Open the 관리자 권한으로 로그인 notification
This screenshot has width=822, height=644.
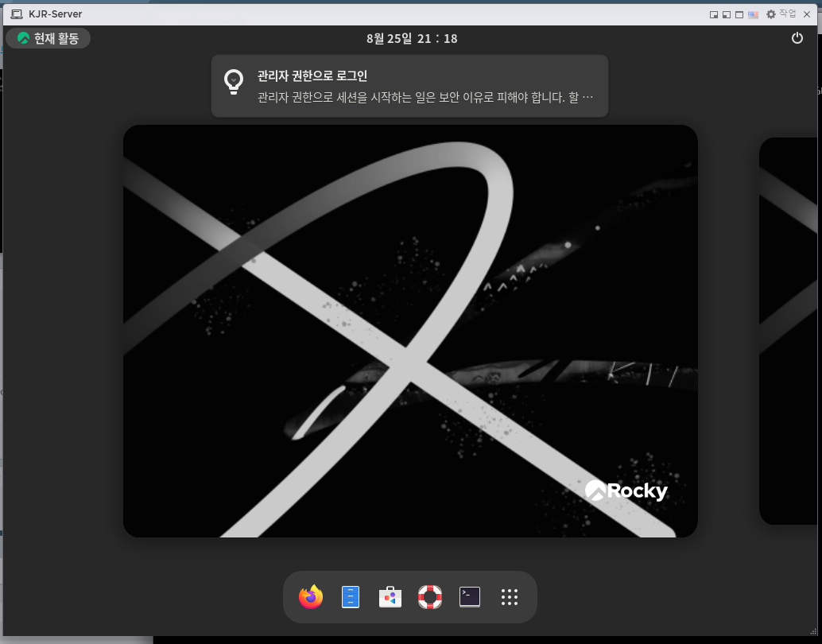409,86
